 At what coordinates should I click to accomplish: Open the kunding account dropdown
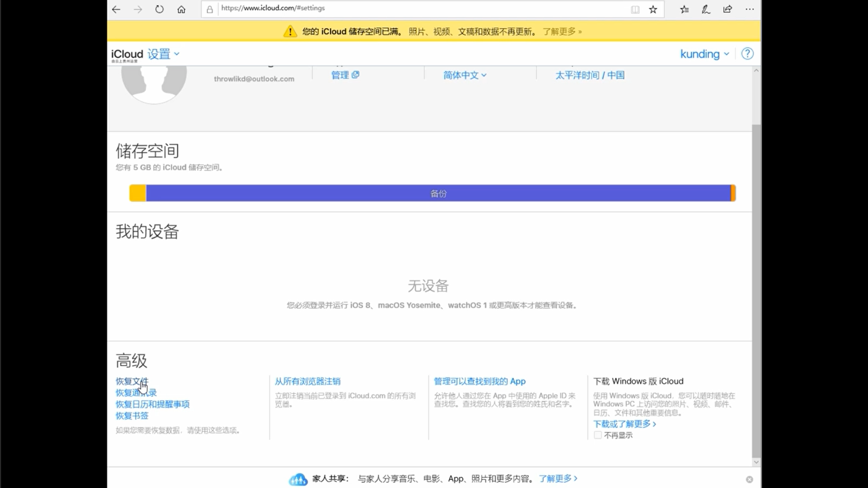tap(705, 54)
